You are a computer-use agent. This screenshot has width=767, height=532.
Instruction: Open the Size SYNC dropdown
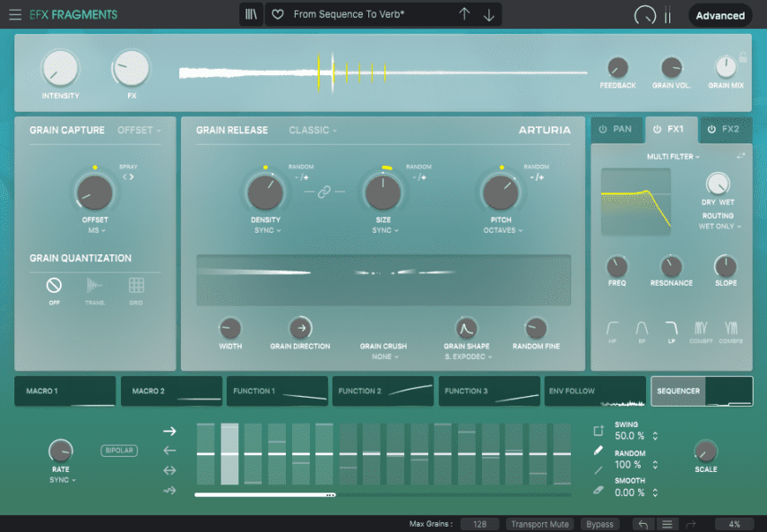[385, 230]
